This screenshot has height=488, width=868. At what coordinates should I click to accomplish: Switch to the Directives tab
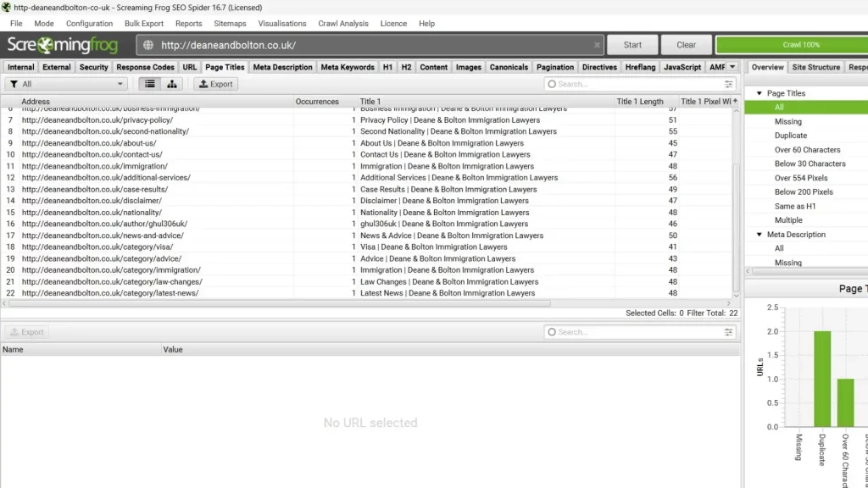[599, 67]
